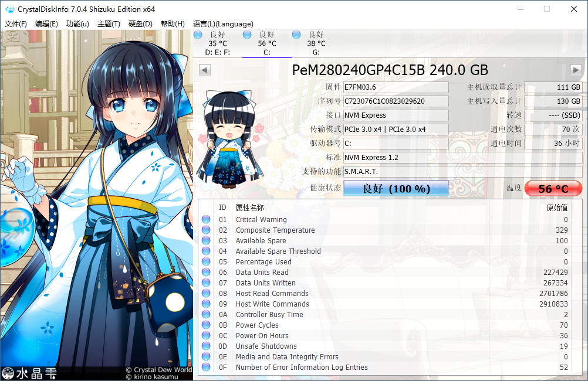
Task: Open the 功能(u) menu
Action: pos(77,24)
